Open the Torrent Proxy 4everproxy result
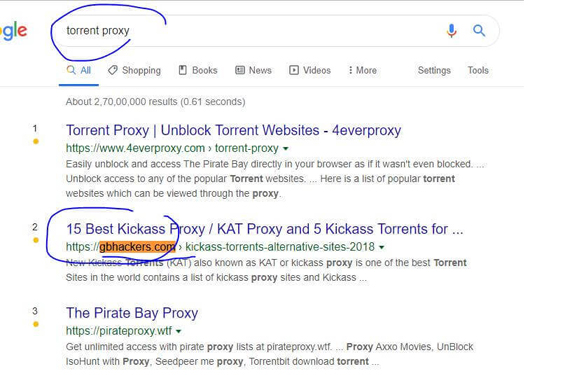The image size is (568, 375). (233, 130)
